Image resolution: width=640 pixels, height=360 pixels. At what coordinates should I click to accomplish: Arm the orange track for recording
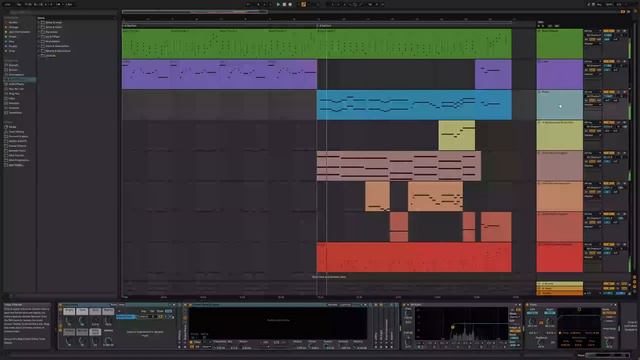(x=624, y=184)
